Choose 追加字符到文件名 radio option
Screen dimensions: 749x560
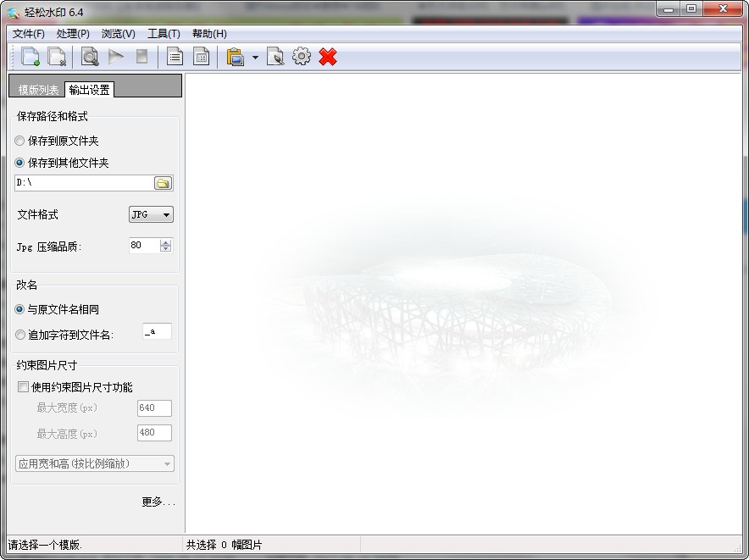(x=19, y=335)
